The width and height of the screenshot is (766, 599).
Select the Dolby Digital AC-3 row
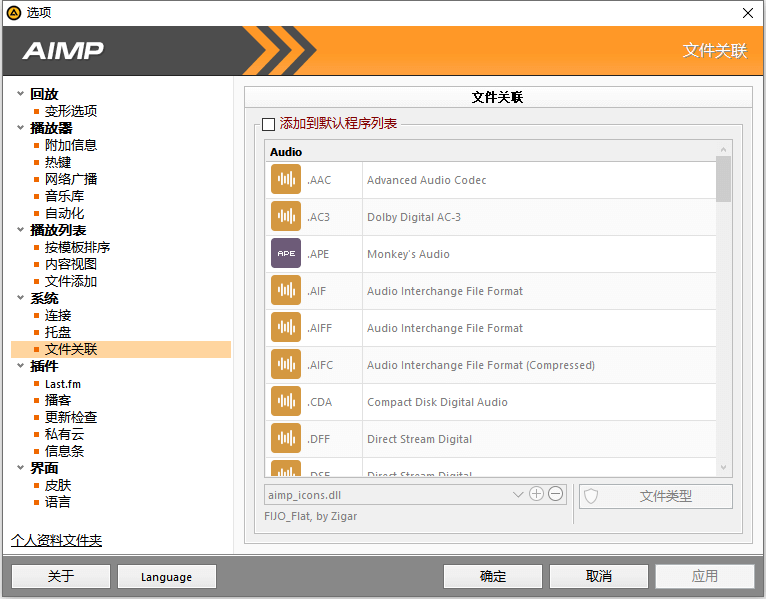[x=490, y=217]
